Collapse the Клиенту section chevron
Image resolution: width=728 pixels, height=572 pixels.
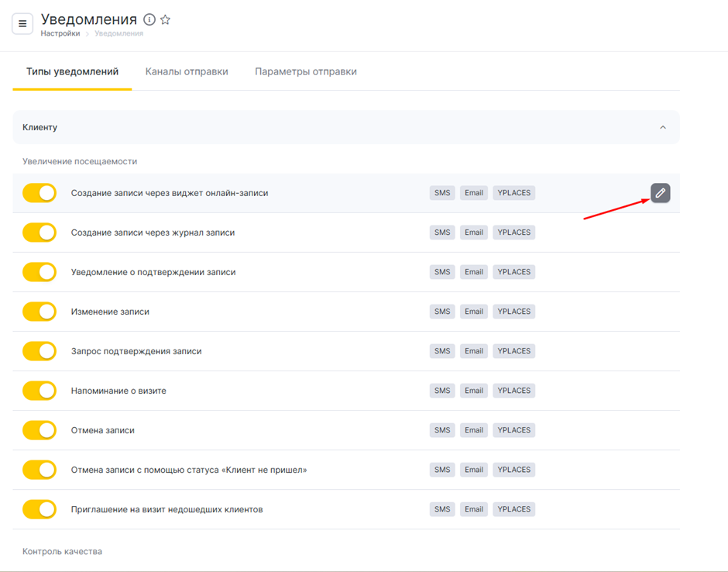point(662,127)
